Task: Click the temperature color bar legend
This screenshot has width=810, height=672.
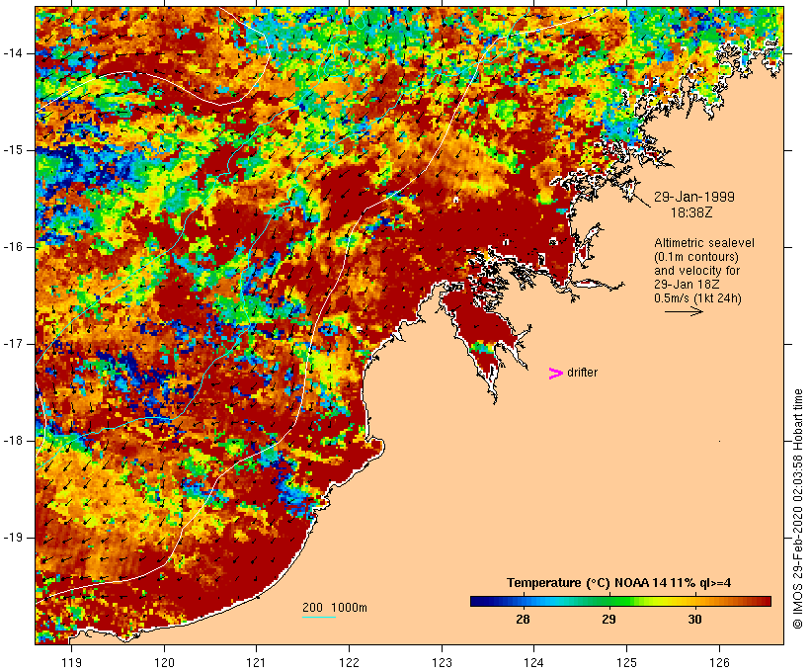Action: [620, 601]
